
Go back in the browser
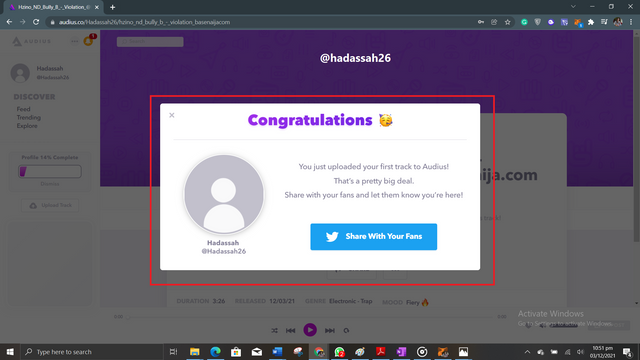coord(9,22)
